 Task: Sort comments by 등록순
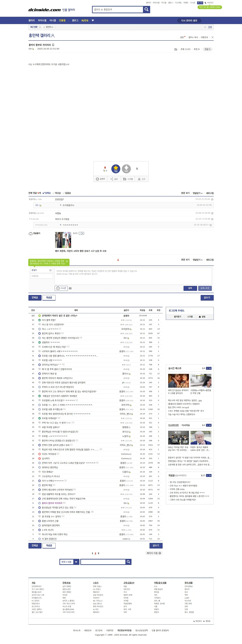click(x=47, y=193)
